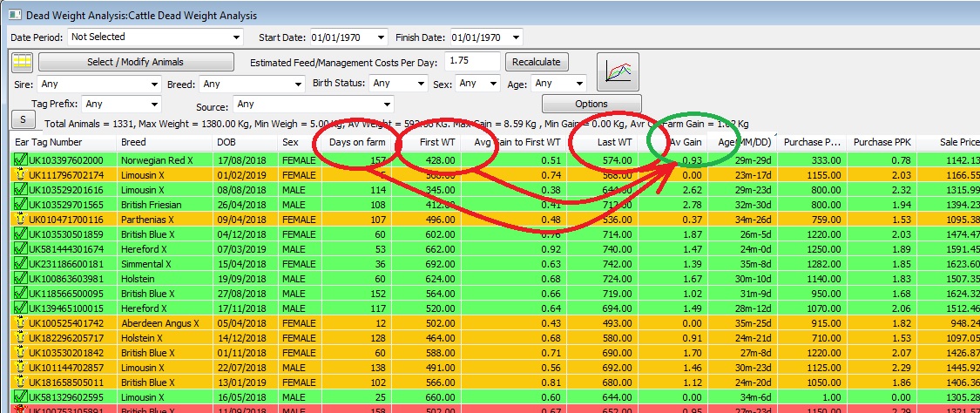
Task: Click check icon for UK103529201616
Action: click(x=20, y=190)
